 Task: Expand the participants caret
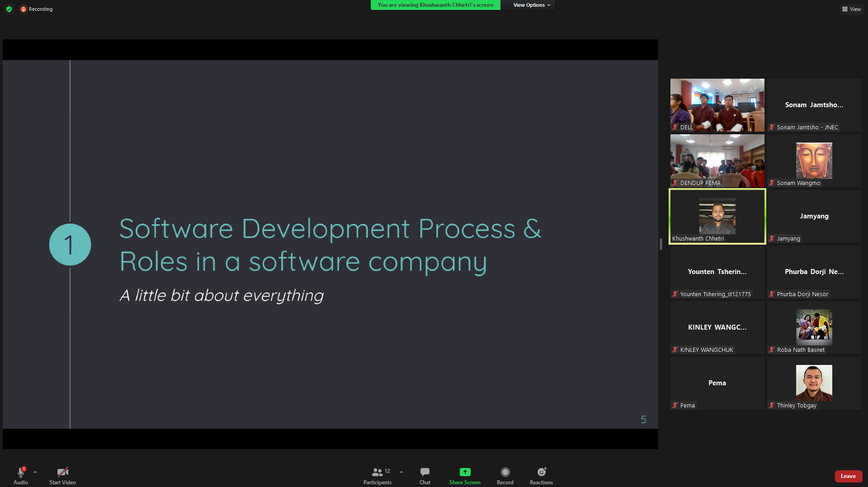(401, 472)
